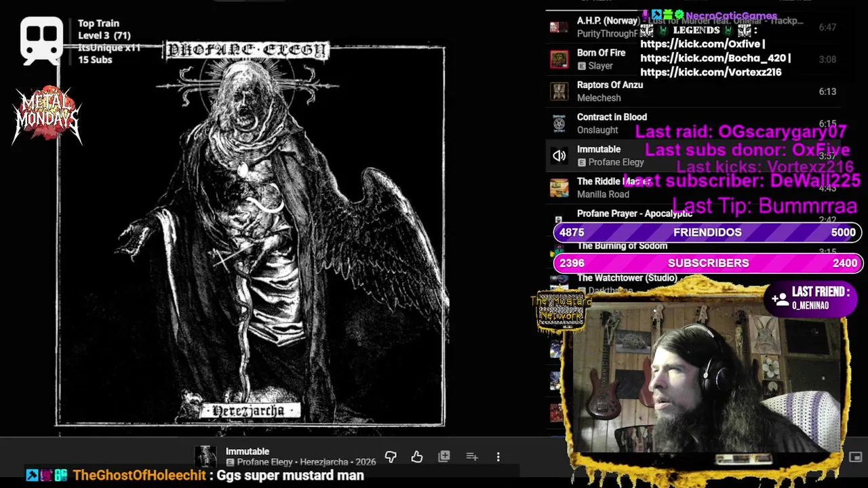Screen dimensions: 868x488
Task: Click the kick.com/Oxfive link text
Action: pos(702,44)
